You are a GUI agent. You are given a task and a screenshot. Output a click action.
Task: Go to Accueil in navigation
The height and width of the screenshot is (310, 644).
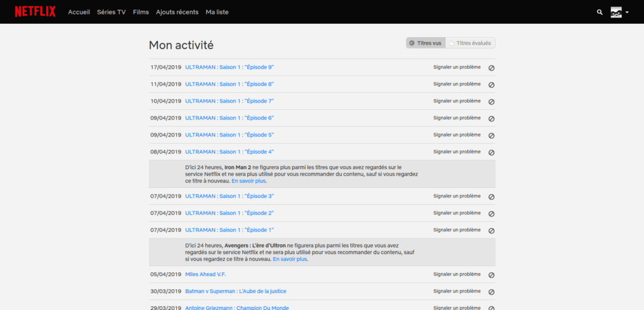point(79,13)
